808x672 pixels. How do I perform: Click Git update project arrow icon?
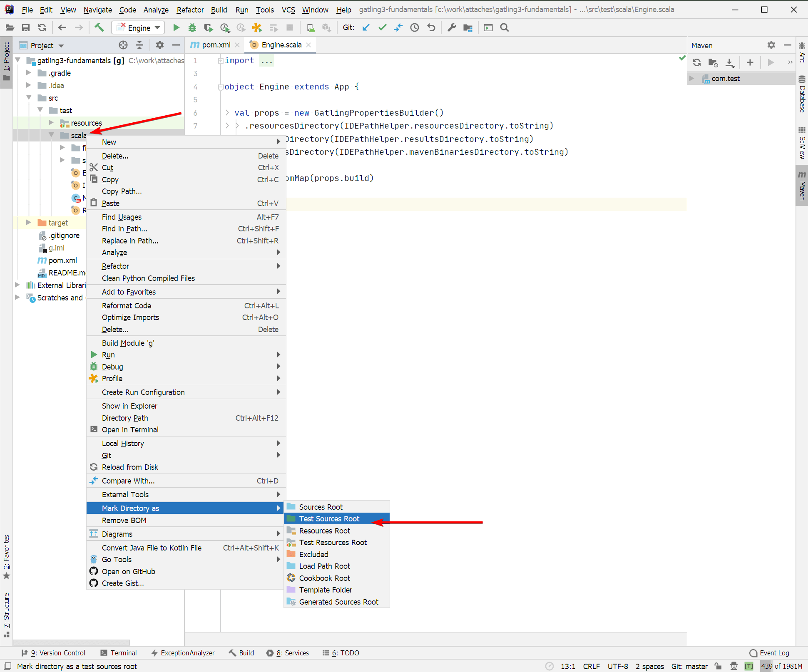point(366,28)
